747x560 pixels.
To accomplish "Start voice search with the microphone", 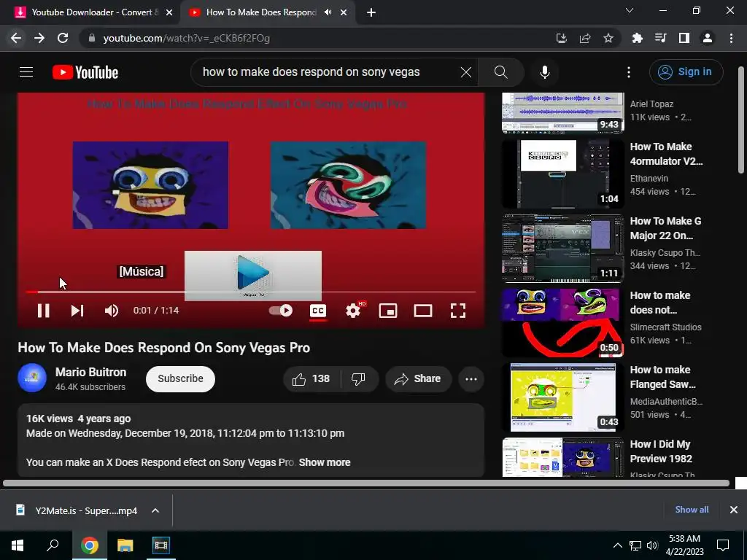I will coord(544,72).
